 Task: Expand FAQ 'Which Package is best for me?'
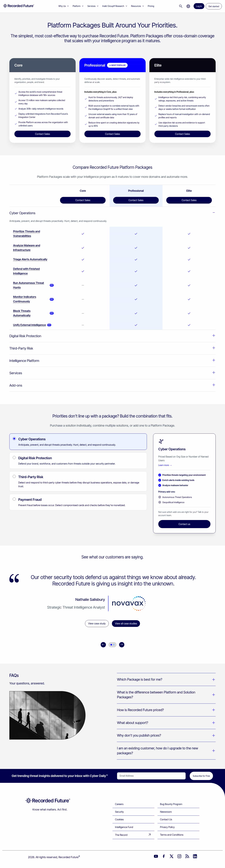click(x=166, y=680)
